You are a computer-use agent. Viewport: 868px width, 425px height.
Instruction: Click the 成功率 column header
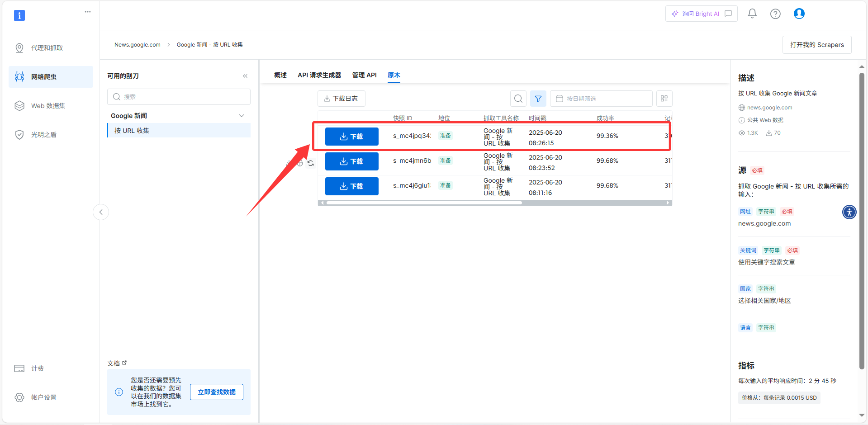pos(605,118)
